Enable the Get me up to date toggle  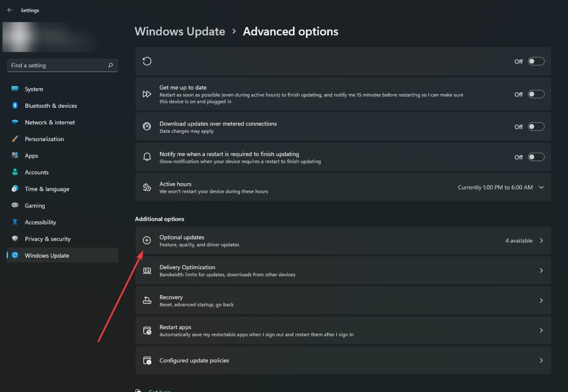click(x=536, y=94)
